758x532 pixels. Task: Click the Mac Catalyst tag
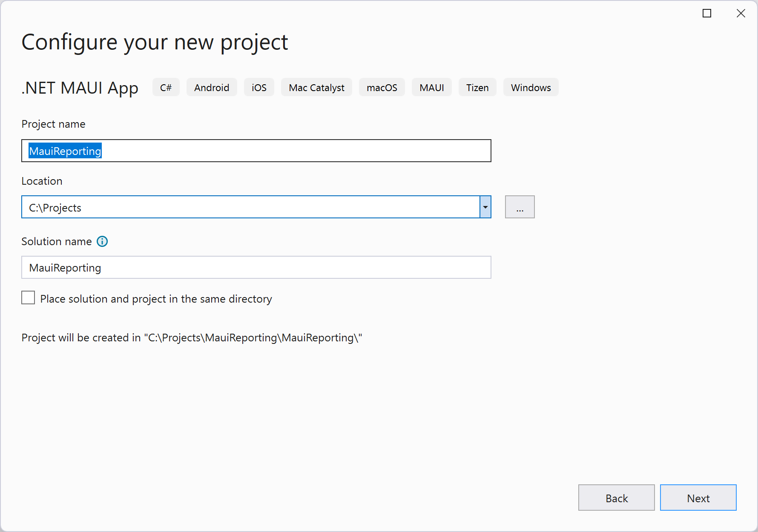coord(316,88)
